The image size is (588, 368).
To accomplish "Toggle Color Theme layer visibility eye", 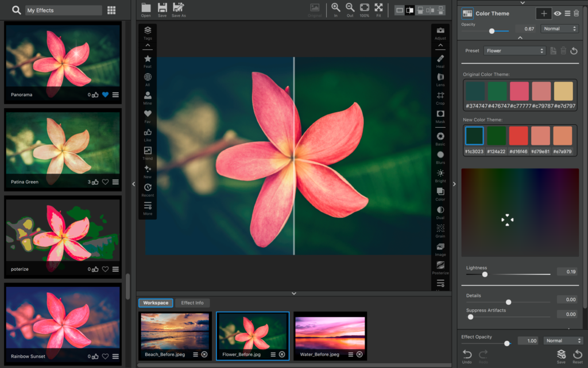I will coord(558,14).
